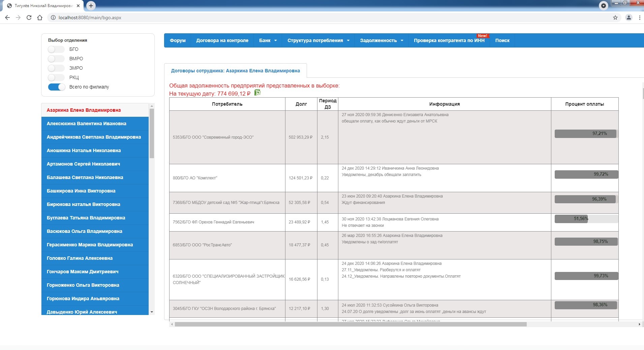Open the Форум menu item
The height and width of the screenshot is (350, 644).
(x=178, y=40)
